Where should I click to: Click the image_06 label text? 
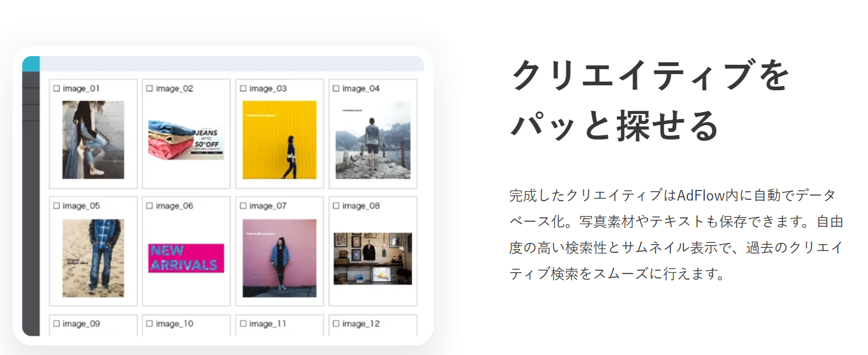[174, 206]
